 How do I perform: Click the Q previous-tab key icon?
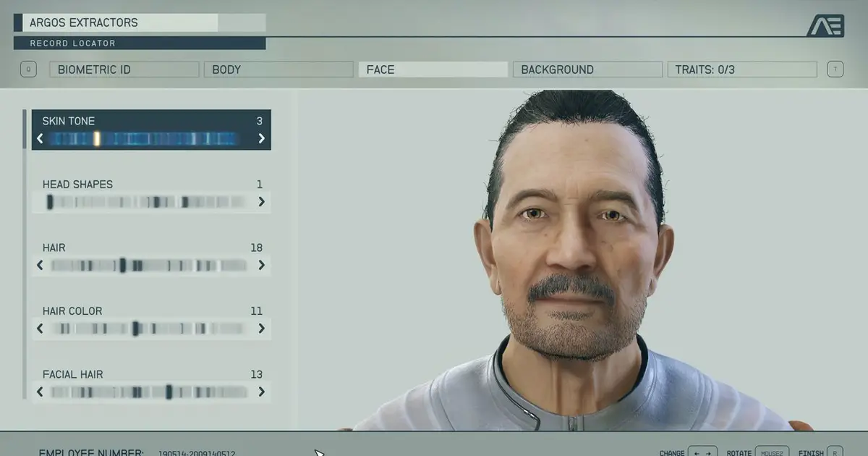29,69
